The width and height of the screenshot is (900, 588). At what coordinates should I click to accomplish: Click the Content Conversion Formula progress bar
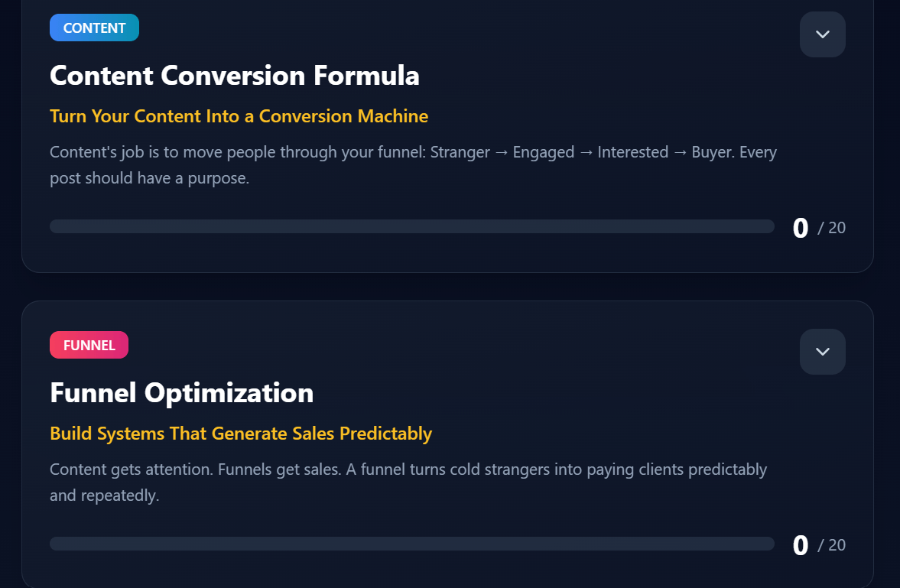411,226
